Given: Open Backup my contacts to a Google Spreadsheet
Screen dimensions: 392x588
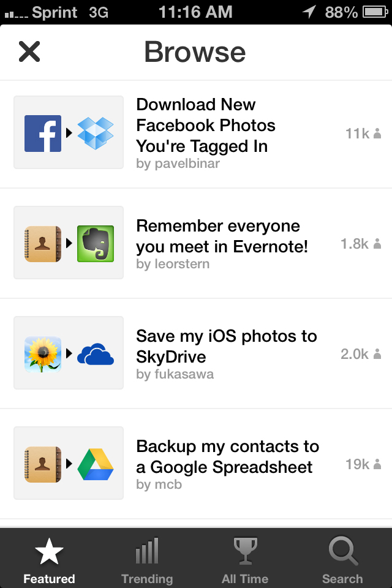Looking at the screenshot, I should [x=196, y=464].
